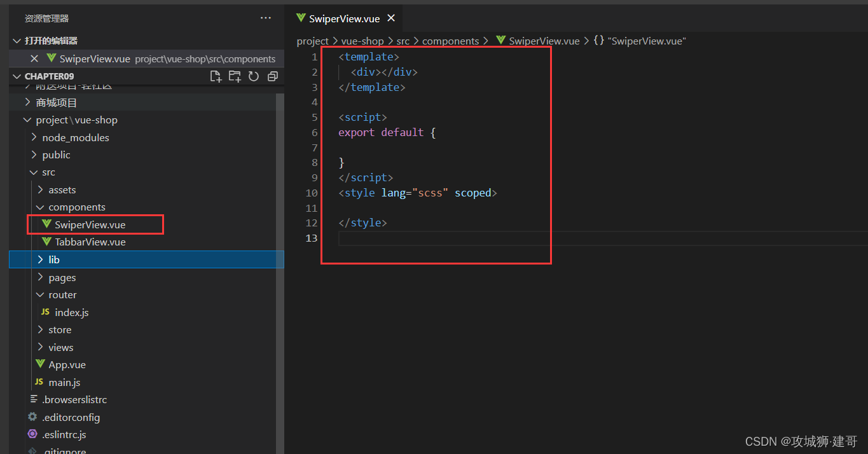Click the explorer panel vertical scrollbar
The image size is (868, 454).
tap(280, 273)
